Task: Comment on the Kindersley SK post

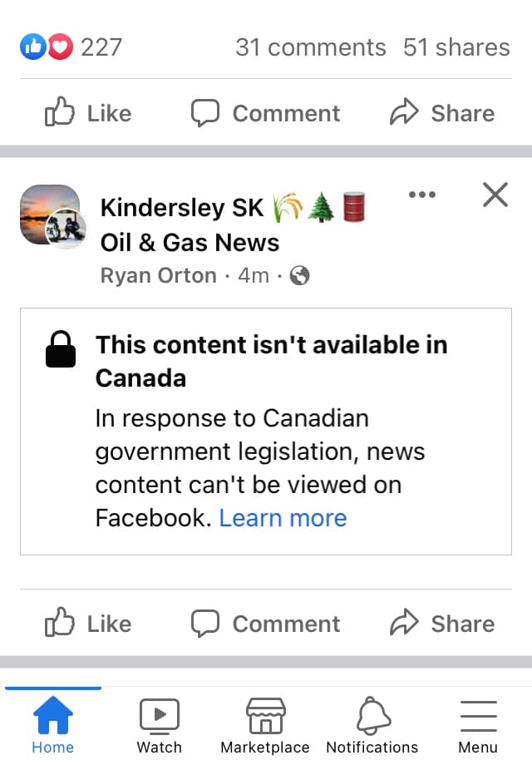Action: click(x=265, y=624)
